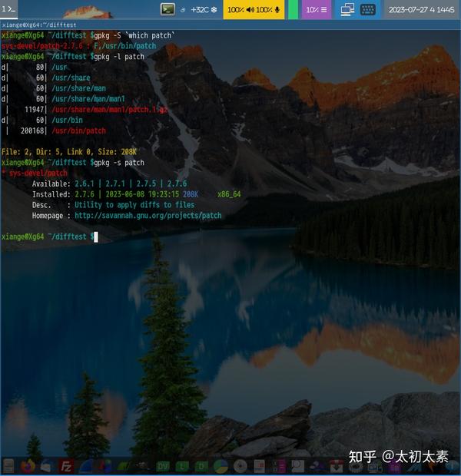Click sys-devel/patch-2.7.6 package name

tap(42, 46)
